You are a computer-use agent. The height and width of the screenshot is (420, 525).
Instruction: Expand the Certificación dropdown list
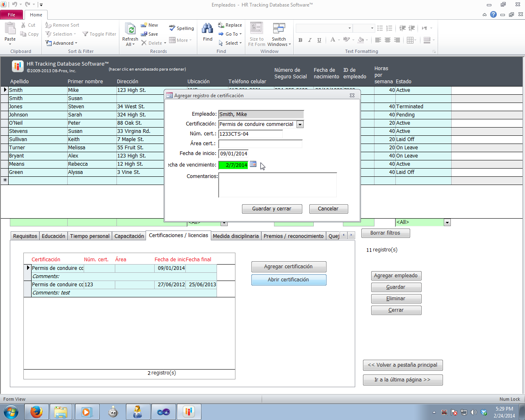click(x=300, y=124)
